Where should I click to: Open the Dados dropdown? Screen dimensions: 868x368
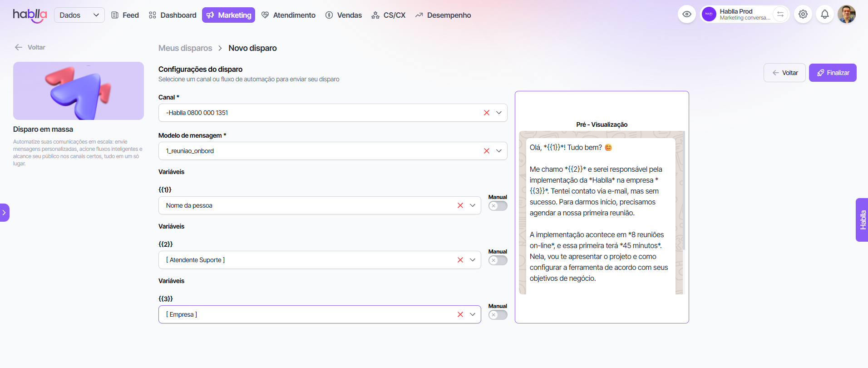click(79, 15)
